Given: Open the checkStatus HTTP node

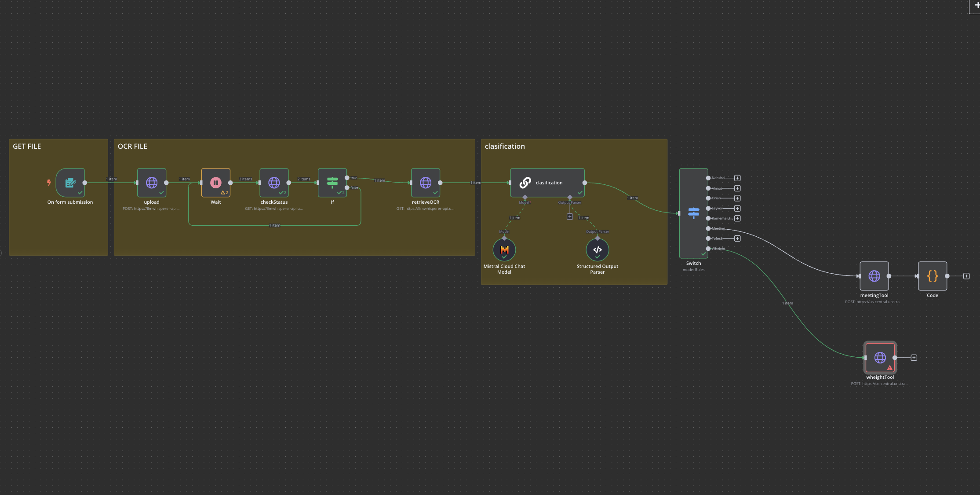Looking at the screenshot, I should 274,183.
